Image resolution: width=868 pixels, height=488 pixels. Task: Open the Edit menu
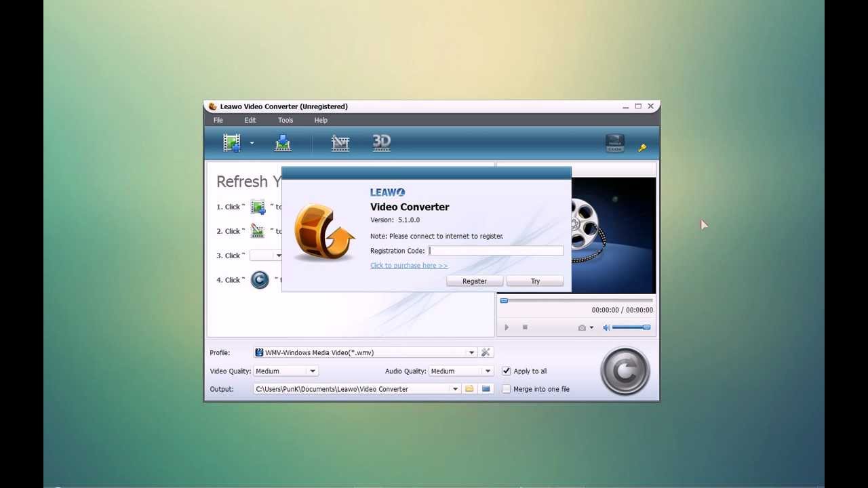tap(250, 120)
